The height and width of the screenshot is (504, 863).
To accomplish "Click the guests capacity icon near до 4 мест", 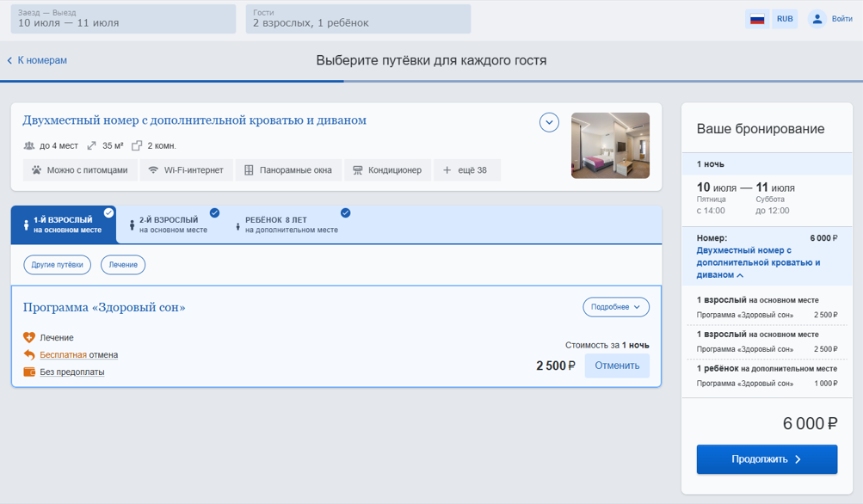I will 29,146.
